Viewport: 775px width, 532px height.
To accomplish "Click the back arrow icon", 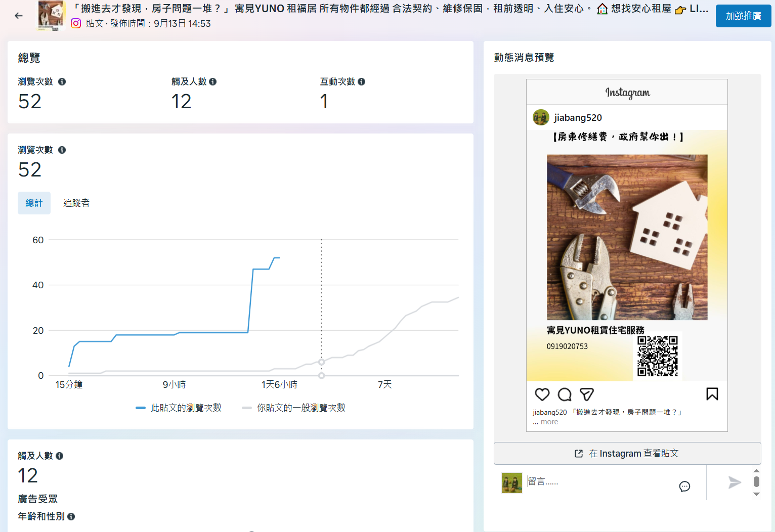I will coord(19,16).
